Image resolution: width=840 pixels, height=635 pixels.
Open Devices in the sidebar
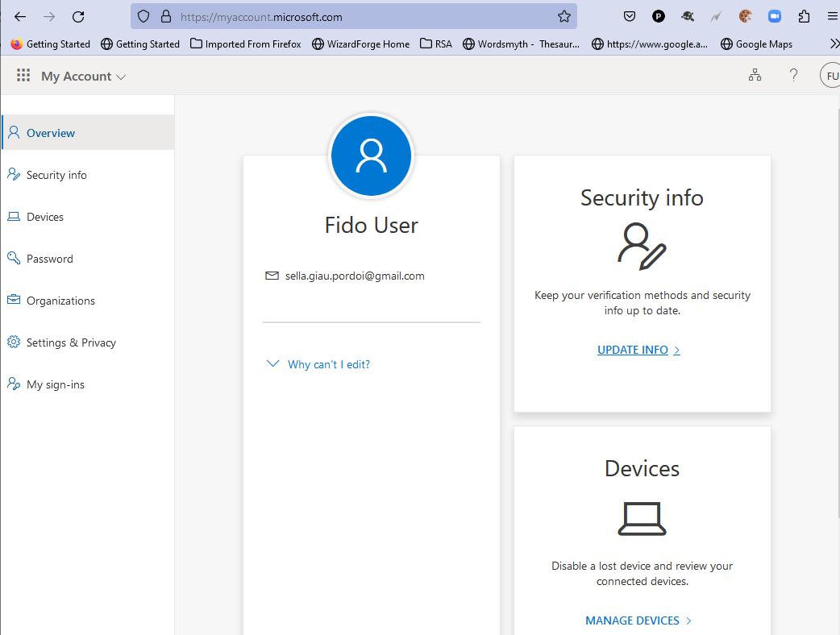point(88,216)
